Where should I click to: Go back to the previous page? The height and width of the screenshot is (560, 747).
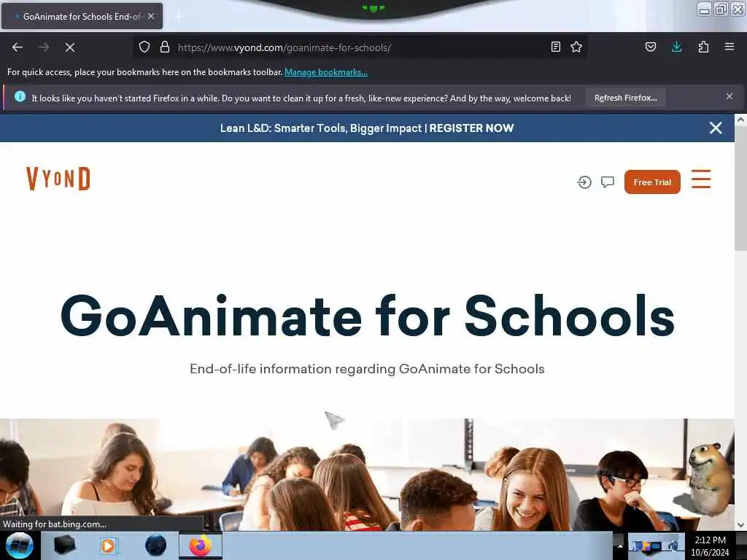tap(18, 47)
